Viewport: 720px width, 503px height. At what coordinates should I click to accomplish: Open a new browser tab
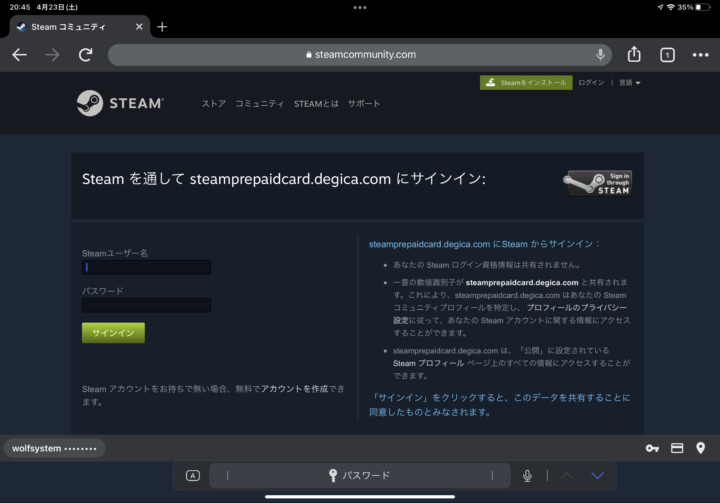(162, 27)
